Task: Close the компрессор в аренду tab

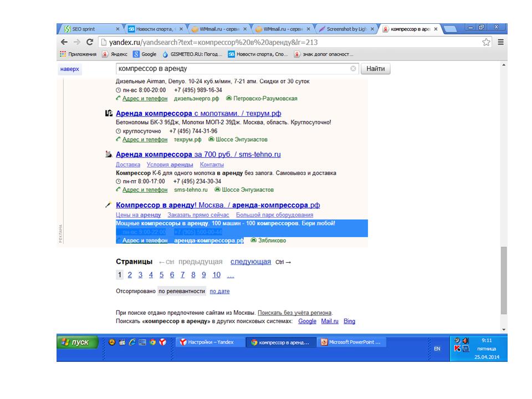Action: [x=436, y=29]
